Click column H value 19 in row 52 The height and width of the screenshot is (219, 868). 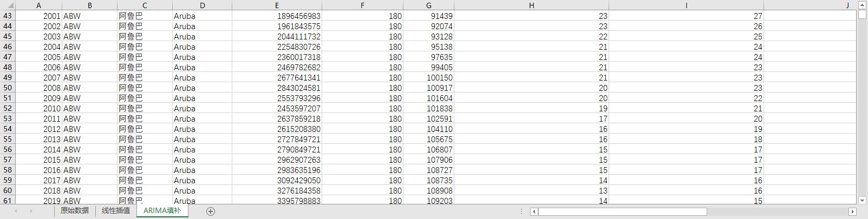(531, 109)
